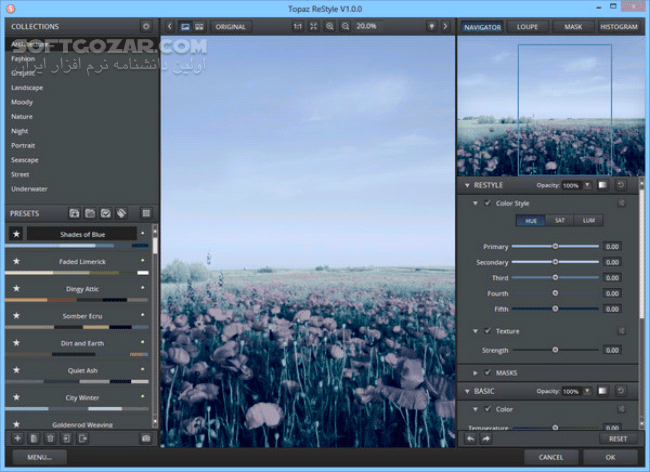This screenshot has width=650, height=472.
Task: Export the preset with the export icon
Action: tap(83, 438)
